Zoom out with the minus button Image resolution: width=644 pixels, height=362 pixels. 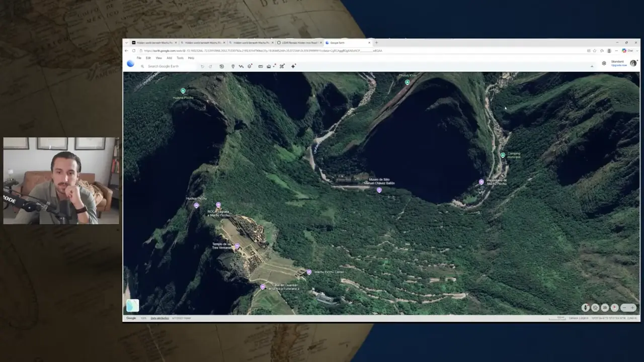click(x=624, y=308)
